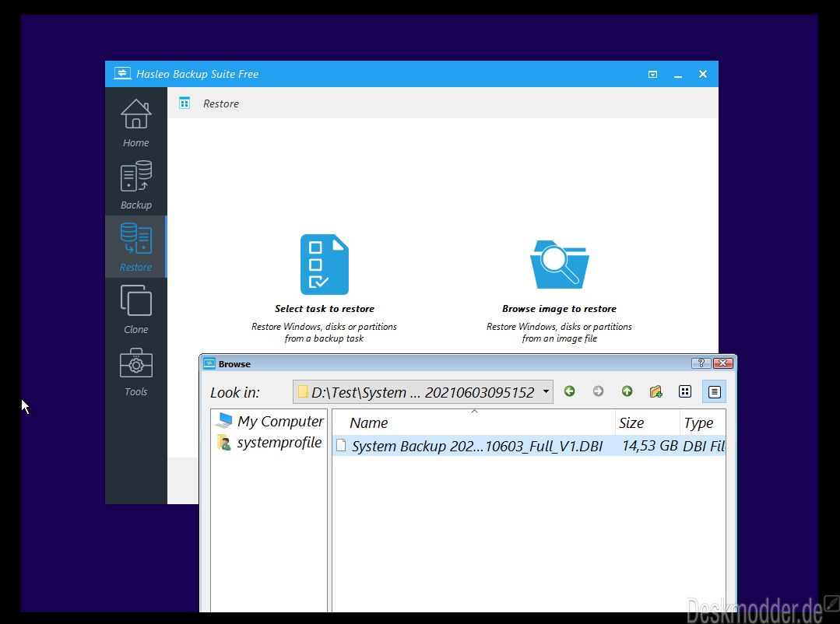Screen dimensions: 840x624
Task: Open the Home section in Hasleo sidebar
Action: pos(135,123)
